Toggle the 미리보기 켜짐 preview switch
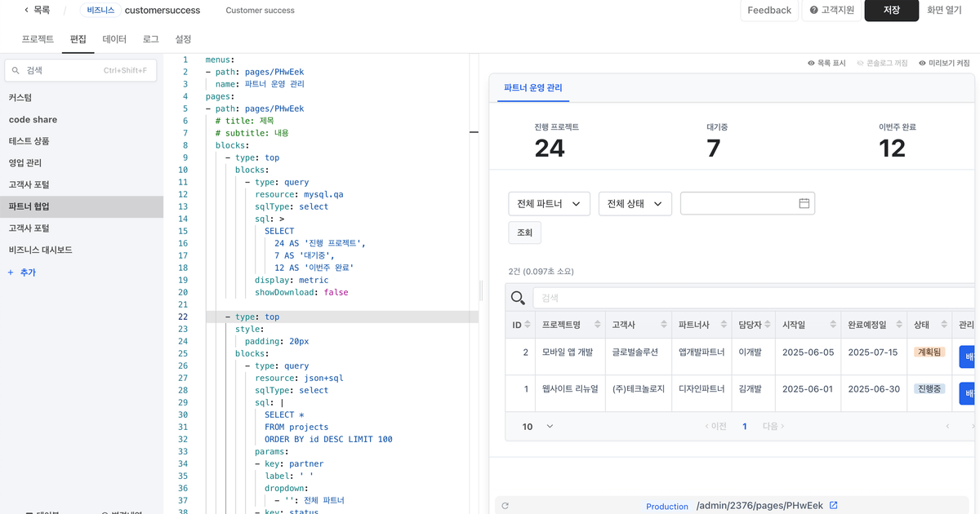 (944, 63)
